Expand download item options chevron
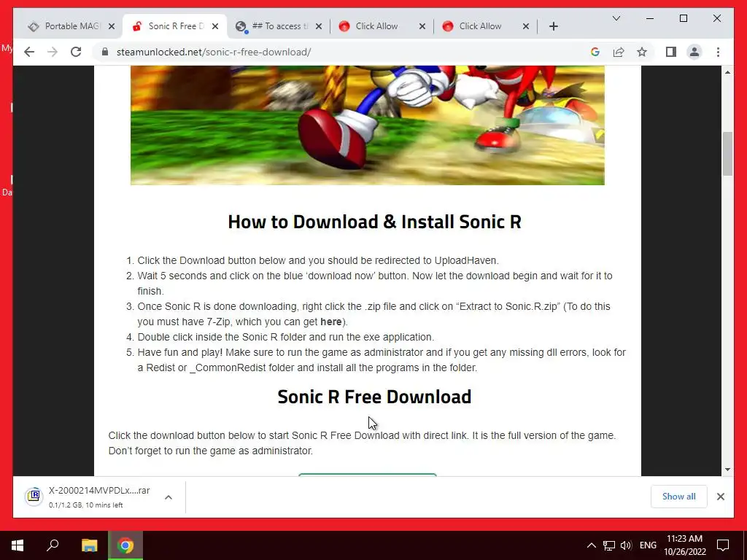 (169, 497)
